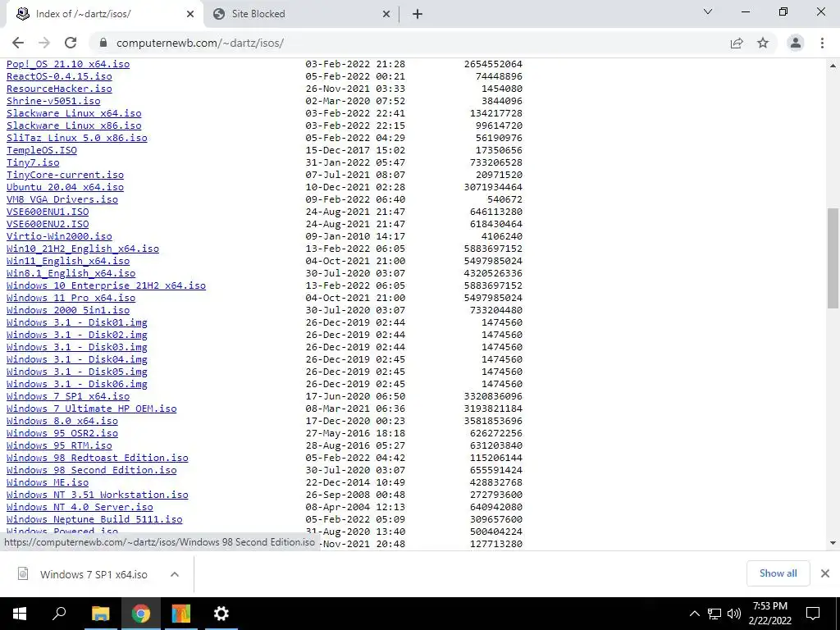Select date 15-Dec-2017 of TempleOS.ISO
Viewport: 840px width, 630px height.
click(x=337, y=150)
